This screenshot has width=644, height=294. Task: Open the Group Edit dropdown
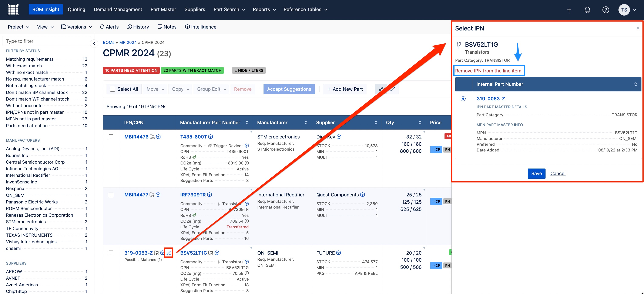tap(211, 89)
